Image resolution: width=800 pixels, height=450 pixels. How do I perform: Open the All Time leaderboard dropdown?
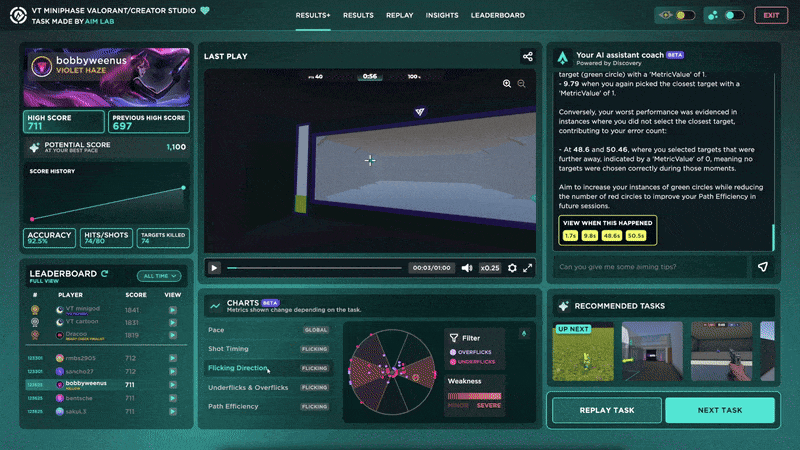click(x=160, y=276)
